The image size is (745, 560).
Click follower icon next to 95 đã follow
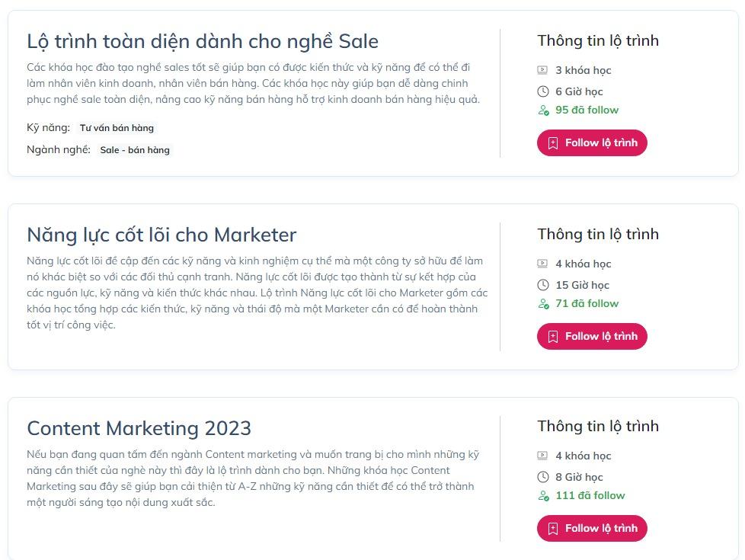pyautogui.click(x=543, y=110)
